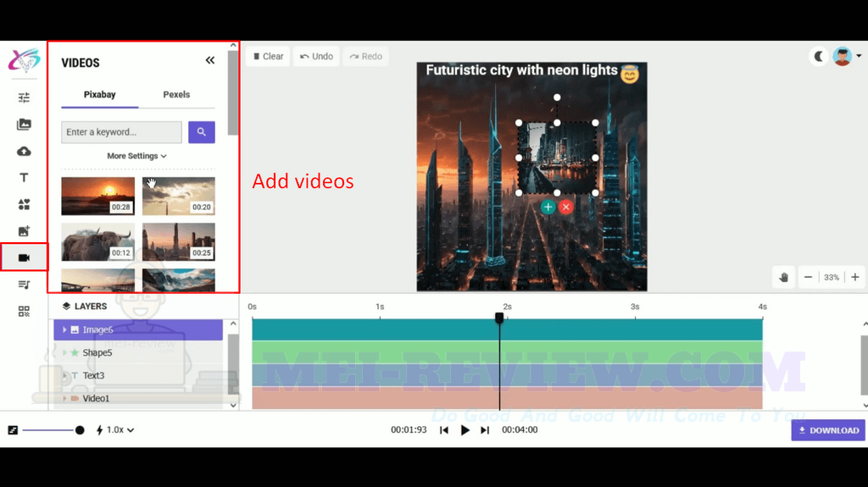Open the image library sidebar icon
Viewport: 868px width, 487px height.
tap(24, 125)
